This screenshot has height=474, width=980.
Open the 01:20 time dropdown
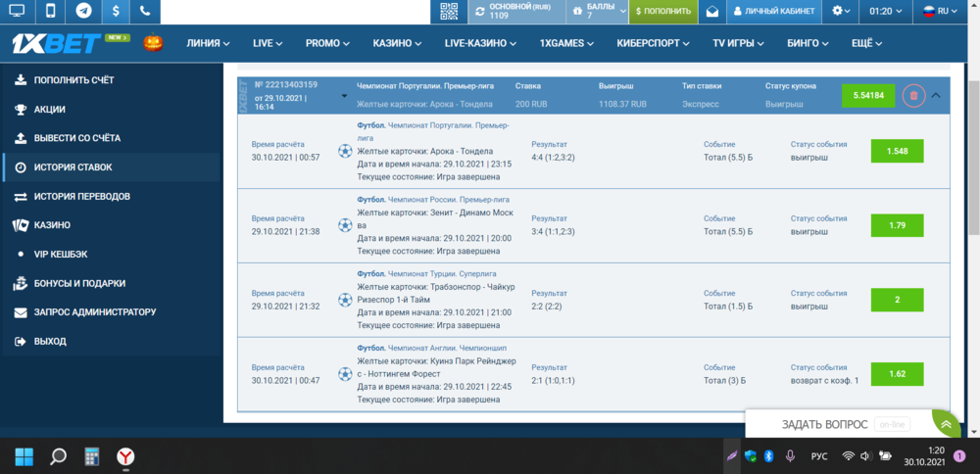886,11
